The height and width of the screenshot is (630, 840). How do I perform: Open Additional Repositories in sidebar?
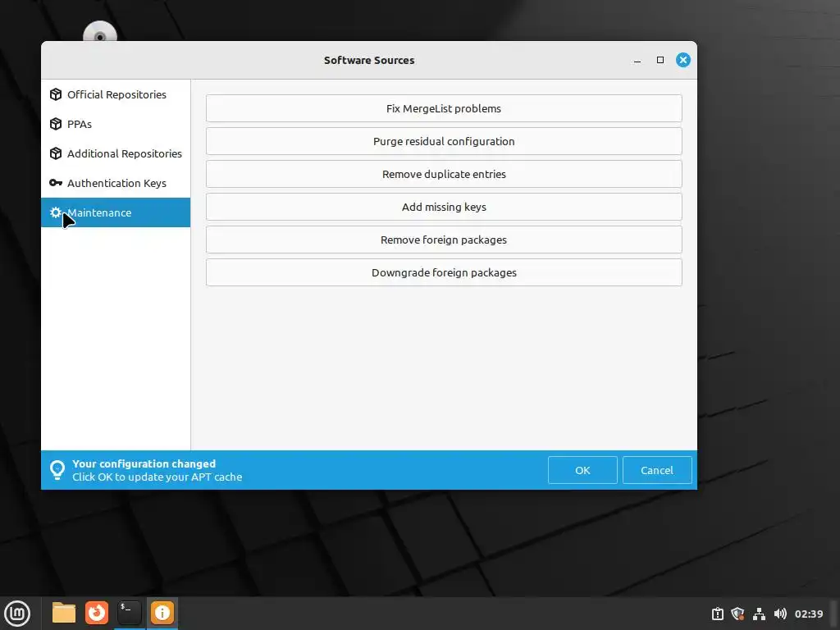click(116, 153)
